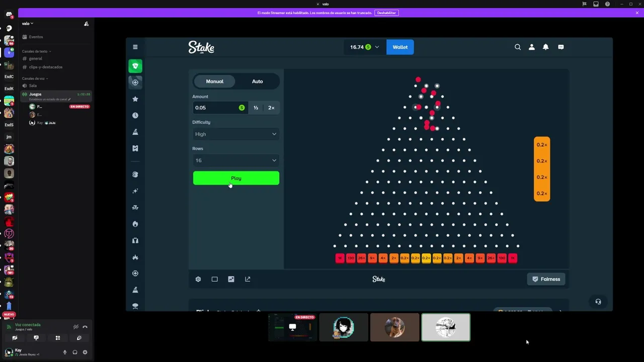Open Discord user settings gear

[85, 352]
